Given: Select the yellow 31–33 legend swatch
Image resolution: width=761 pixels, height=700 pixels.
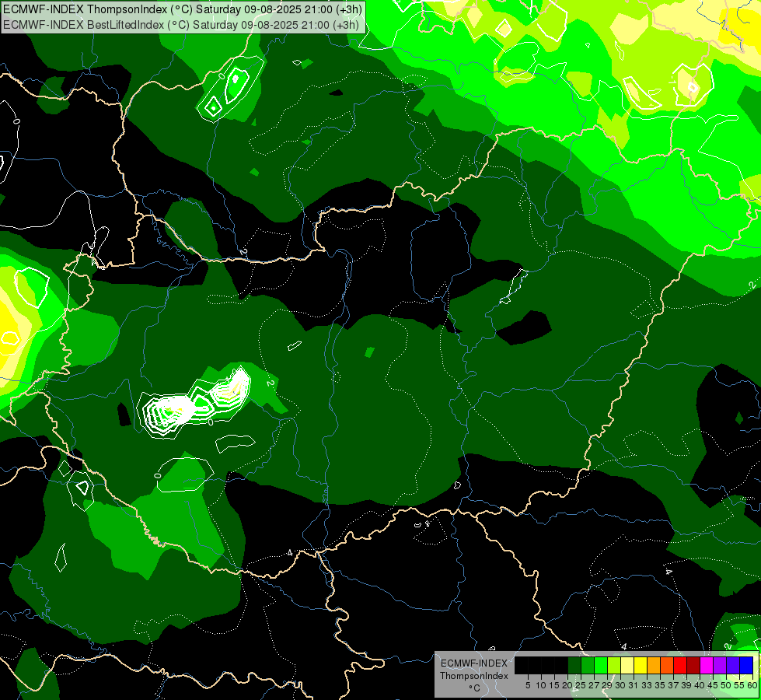Looking at the screenshot, I should 641,665.
